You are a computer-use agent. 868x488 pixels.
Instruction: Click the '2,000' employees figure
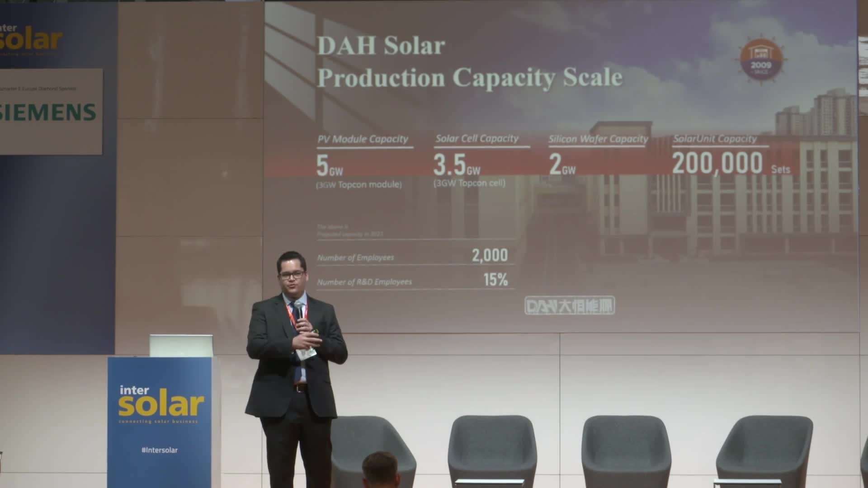pyautogui.click(x=490, y=255)
